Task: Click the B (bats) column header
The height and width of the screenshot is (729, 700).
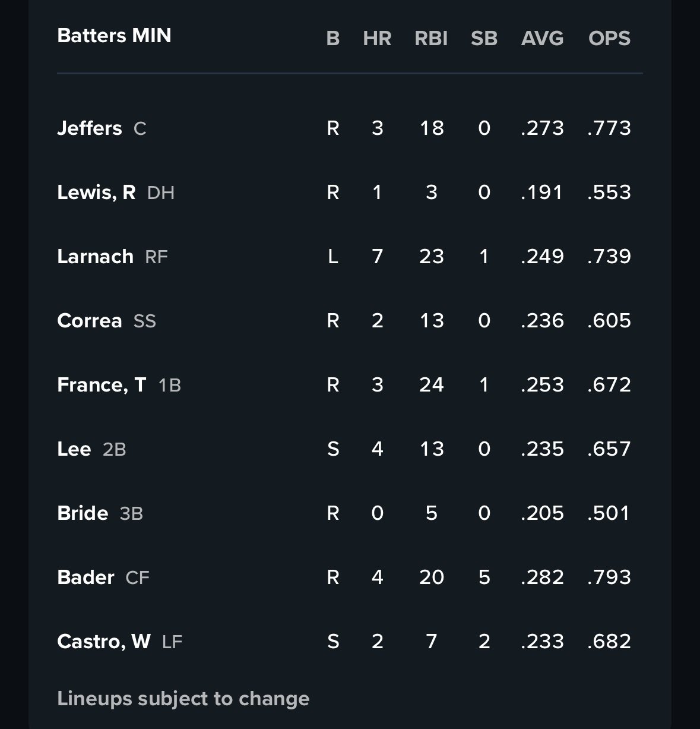Action: pyautogui.click(x=333, y=39)
